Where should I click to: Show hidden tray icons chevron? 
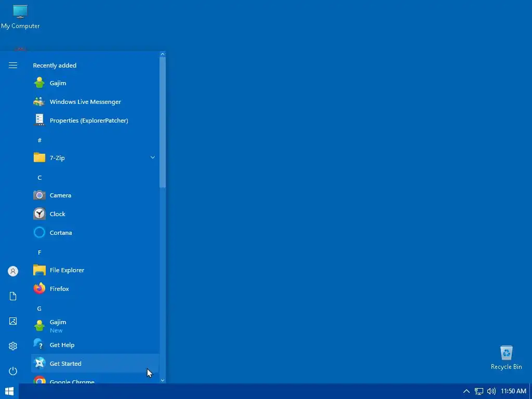pos(467,391)
